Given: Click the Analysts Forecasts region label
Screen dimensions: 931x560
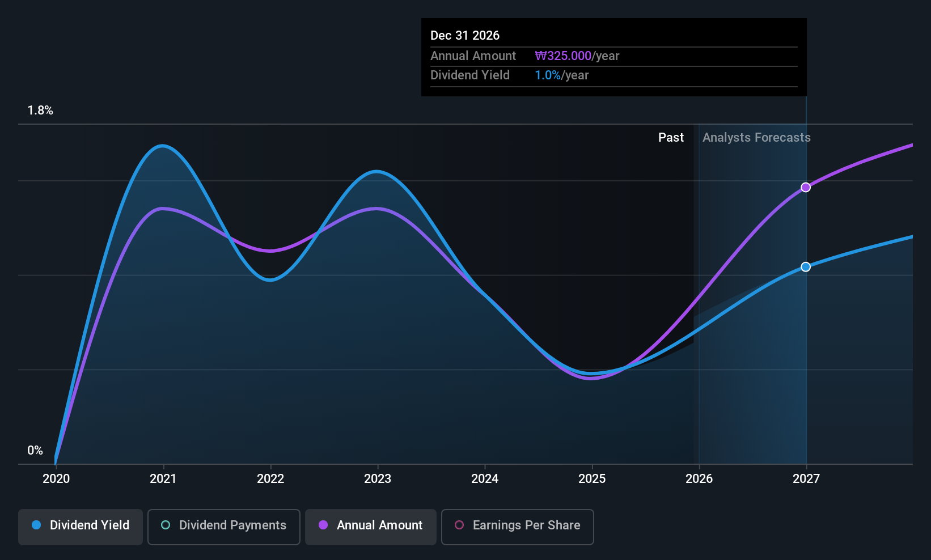Looking at the screenshot, I should pyautogui.click(x=756, y=138).
